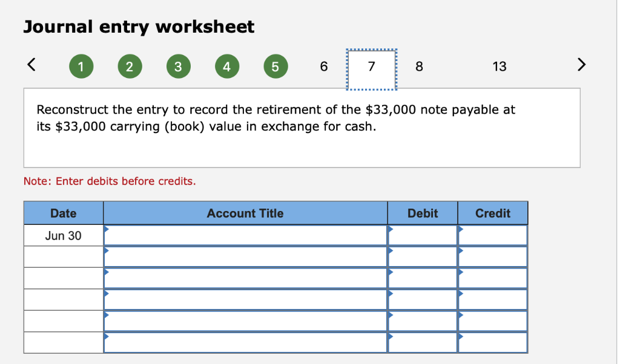Jump to step 4 via its green circle
Screen dimensions: 620x364
pos(227,67)
